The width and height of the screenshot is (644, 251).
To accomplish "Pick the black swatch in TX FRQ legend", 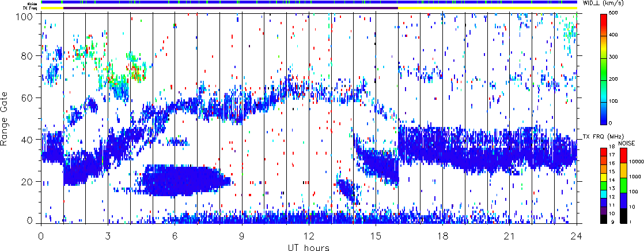I will (604, 219).
